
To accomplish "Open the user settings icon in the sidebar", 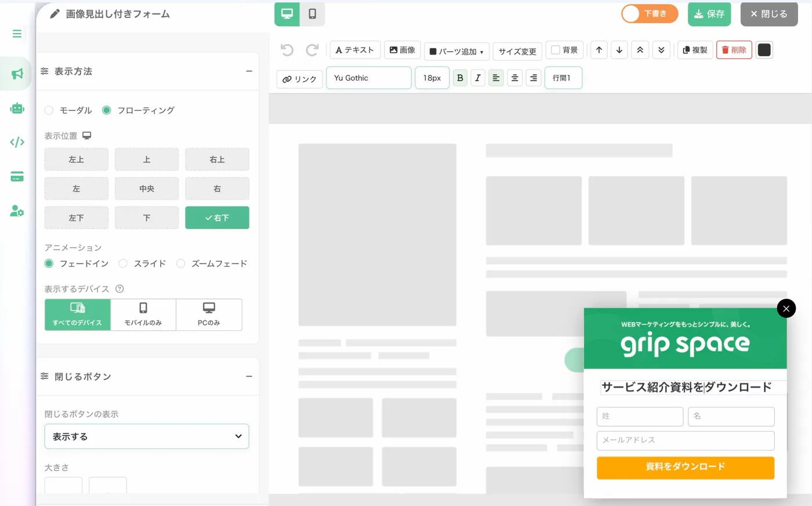I will 17,211.
